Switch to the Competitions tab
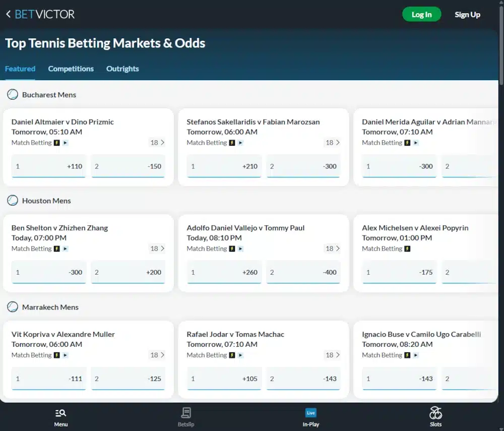This screenshot has width=504, height=431. tap(71, 69)
